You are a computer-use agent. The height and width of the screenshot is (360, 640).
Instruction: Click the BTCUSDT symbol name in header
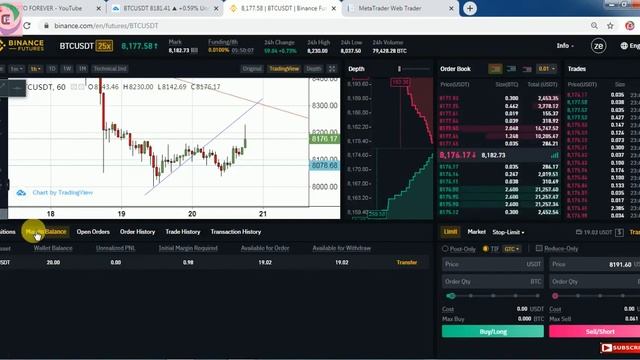pos(77,46)
